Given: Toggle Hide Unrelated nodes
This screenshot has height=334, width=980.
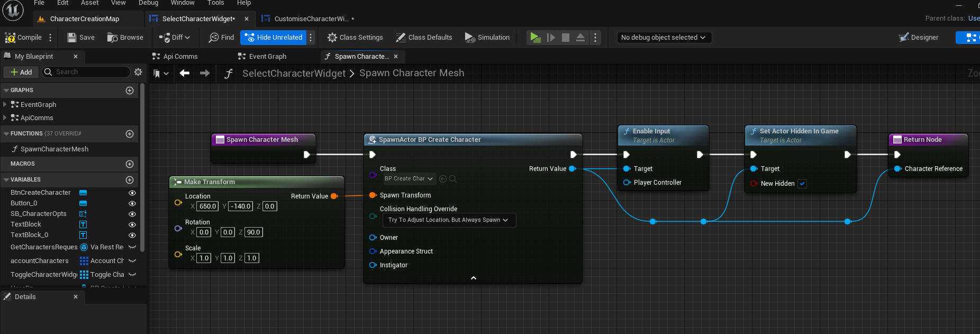Looking at the screenshot, I should (x=274, y=38).
